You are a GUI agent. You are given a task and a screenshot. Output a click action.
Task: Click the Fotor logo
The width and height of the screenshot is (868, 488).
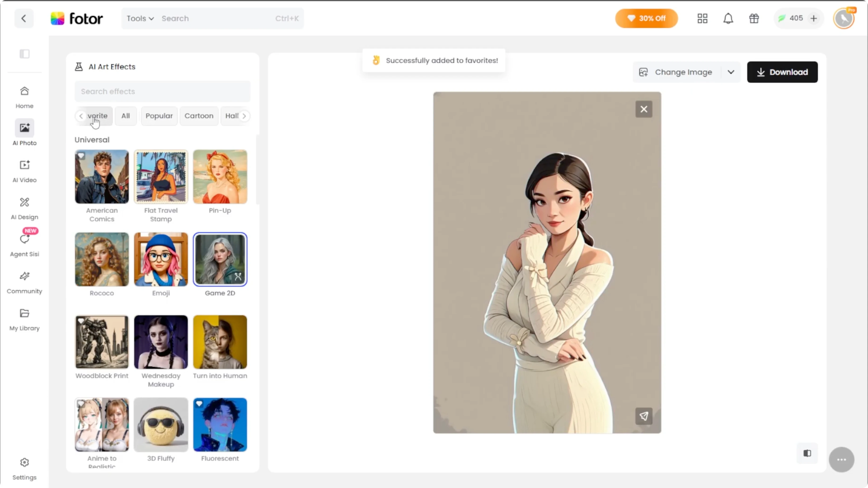[76, 19]
